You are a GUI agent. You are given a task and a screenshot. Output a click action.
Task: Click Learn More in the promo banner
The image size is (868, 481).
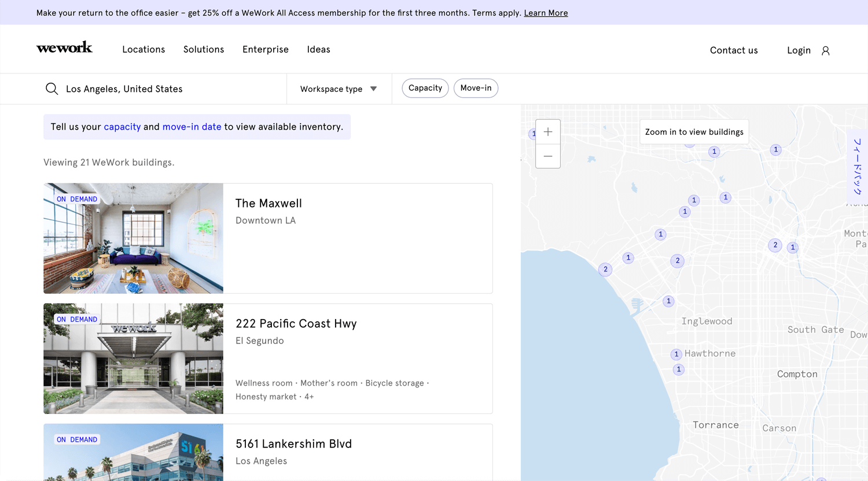pos(546,13)
